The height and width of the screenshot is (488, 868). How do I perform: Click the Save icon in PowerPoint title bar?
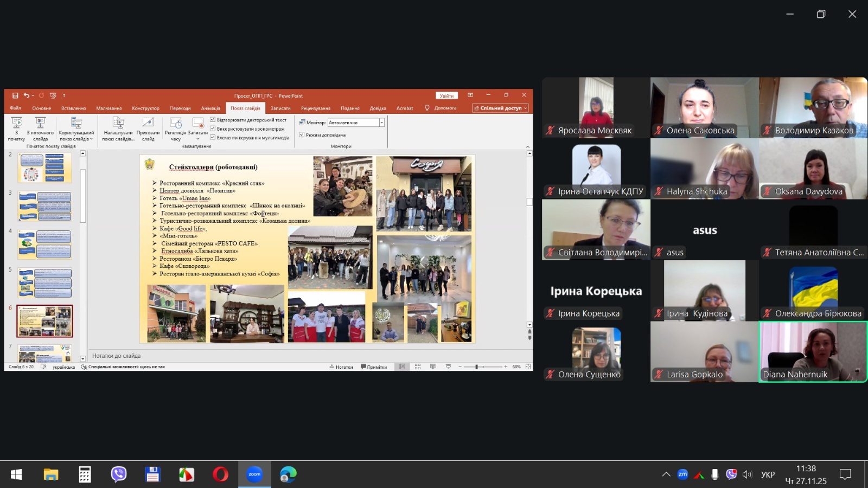tap(15, 95)
